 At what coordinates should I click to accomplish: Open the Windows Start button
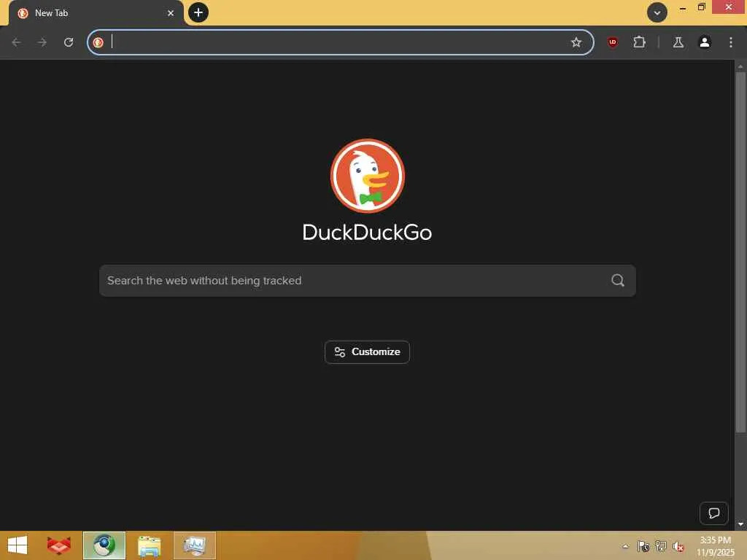pyautogui.click(x=18, y=545)
